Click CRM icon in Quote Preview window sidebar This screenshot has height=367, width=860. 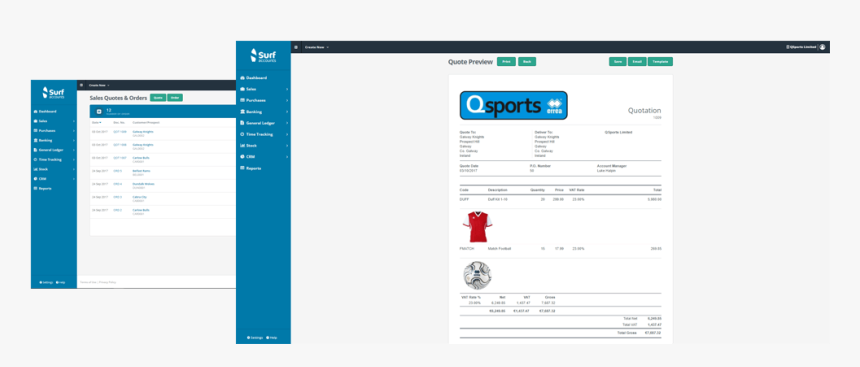tap(242, 157)
